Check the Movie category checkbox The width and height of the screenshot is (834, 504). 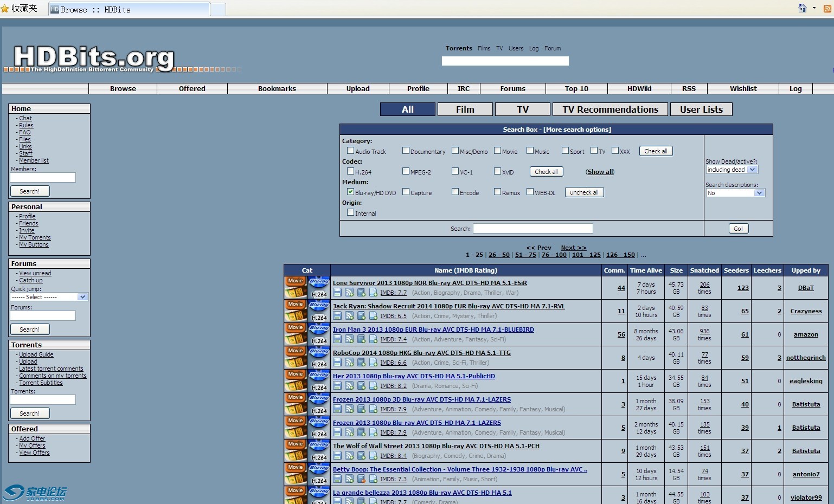[497, 151]
